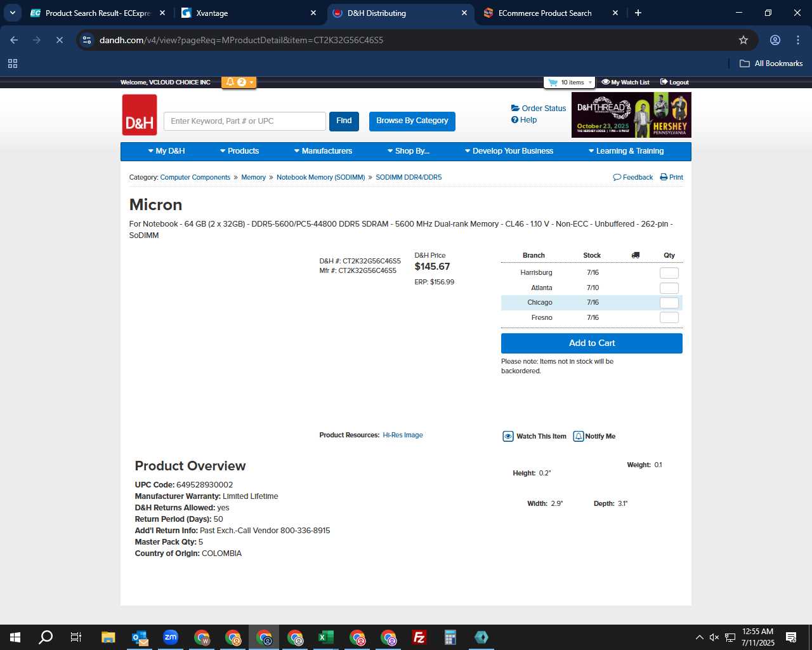The height and width of the screenshot is (650, 812).
Task: Click the muted volume icon
Action: [714, 637]
